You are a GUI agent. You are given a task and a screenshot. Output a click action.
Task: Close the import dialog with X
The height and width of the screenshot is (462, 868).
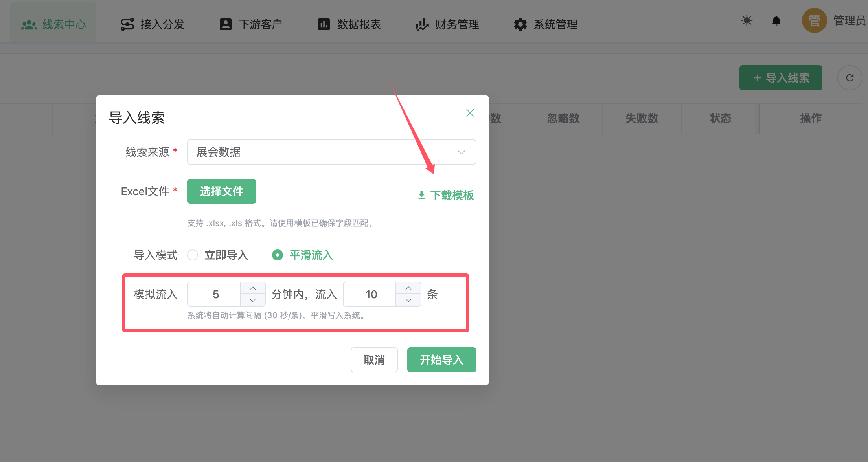[470, 113]
